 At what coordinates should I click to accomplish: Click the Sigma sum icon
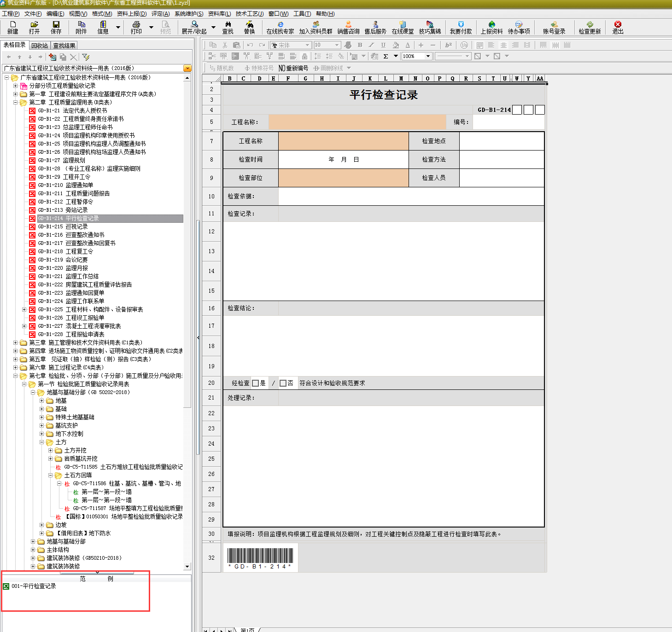[x=386, y=56]
